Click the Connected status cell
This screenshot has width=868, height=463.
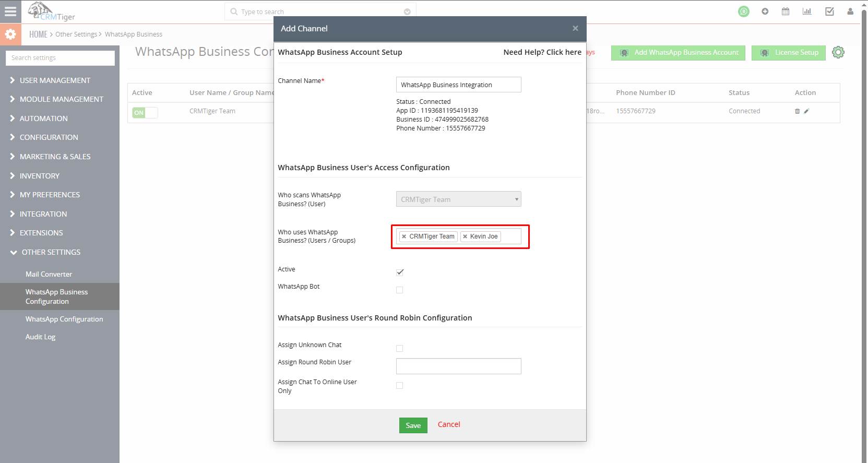tap(744, 111)
